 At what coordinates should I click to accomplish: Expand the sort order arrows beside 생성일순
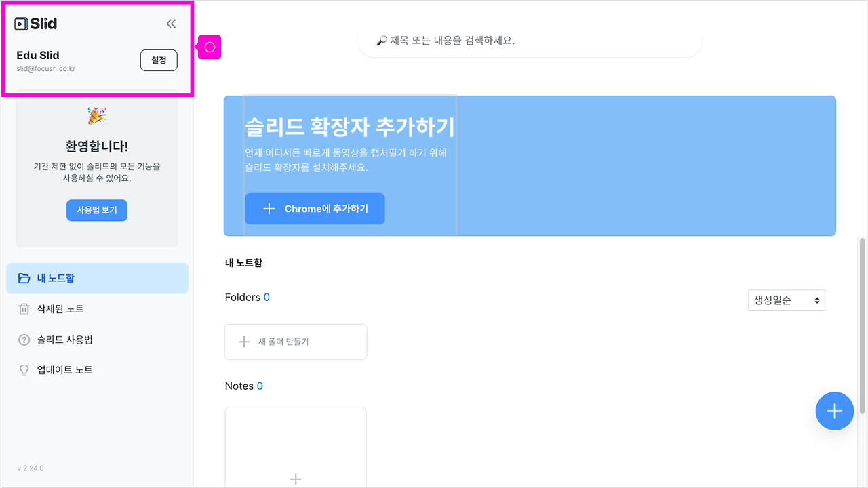pos(818,300)
